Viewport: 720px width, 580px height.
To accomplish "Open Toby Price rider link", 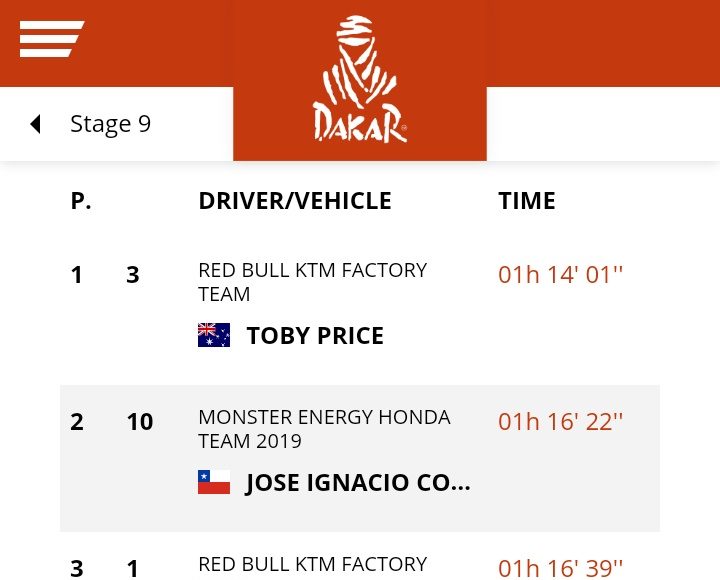I will click(315, 336).
